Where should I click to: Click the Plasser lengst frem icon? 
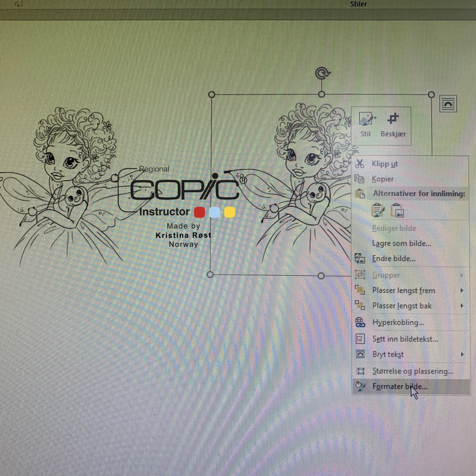click(x=360, y=290)
